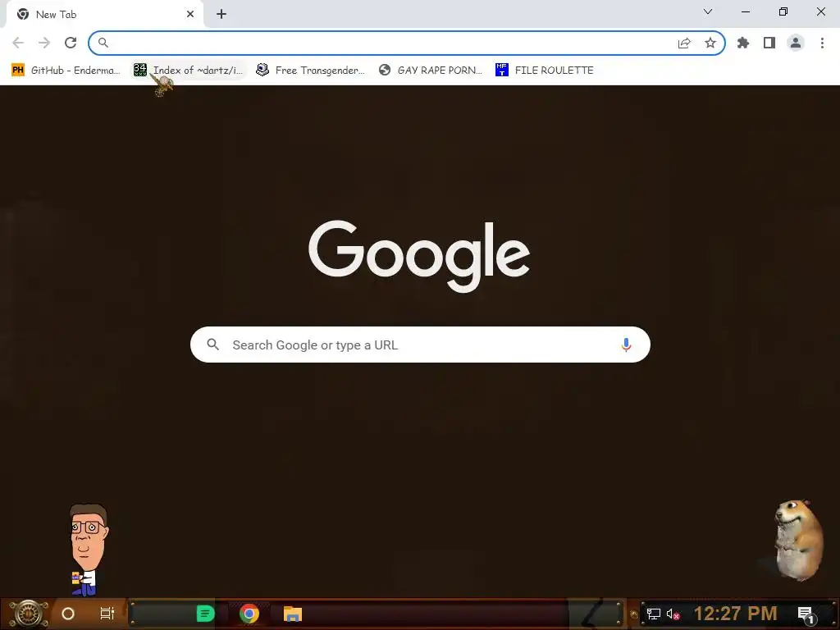Viewport: 840px width, 630px height.
Task: Open the Index of ~dartz bookmark
Action: coord(188,71)
